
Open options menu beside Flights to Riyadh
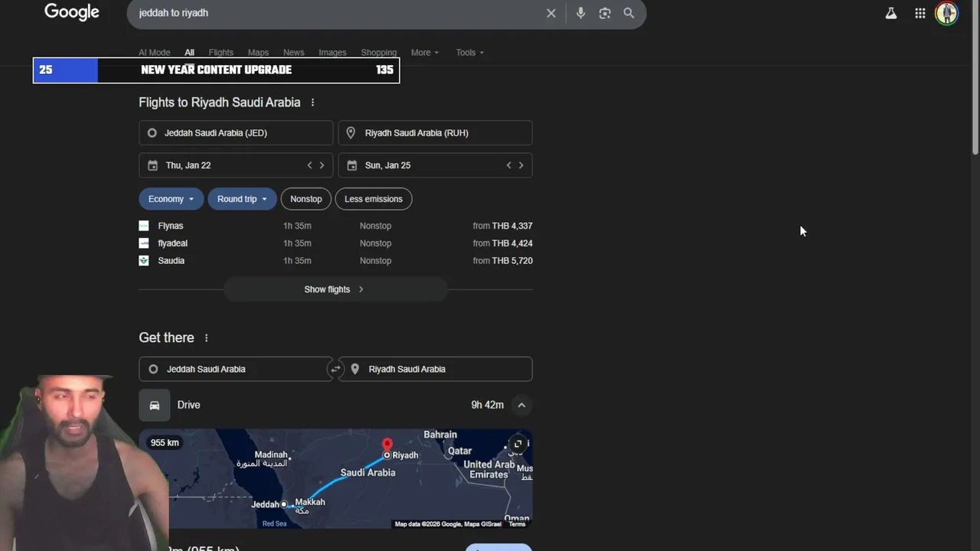[312, 103]
